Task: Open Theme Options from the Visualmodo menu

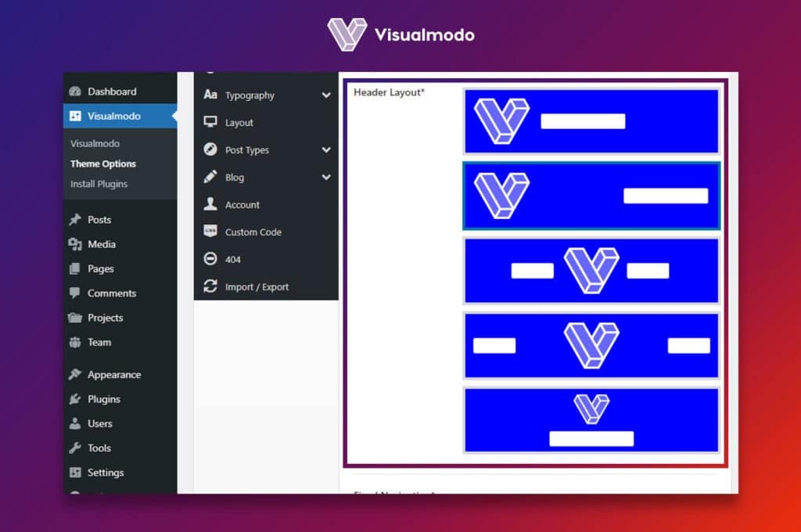Action: 103,164
